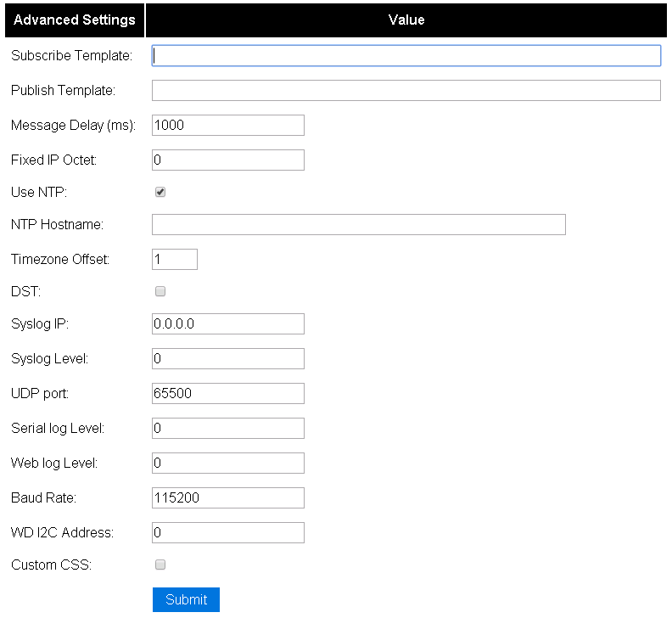Focus the Syslog Level input
The image size is (672, 618).
point(228,358)
